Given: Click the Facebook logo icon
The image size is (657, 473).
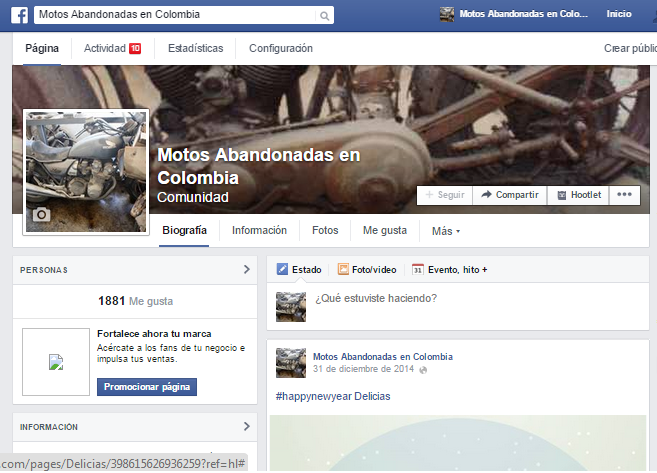Looking at the screenshot, I should click(19, 15).
